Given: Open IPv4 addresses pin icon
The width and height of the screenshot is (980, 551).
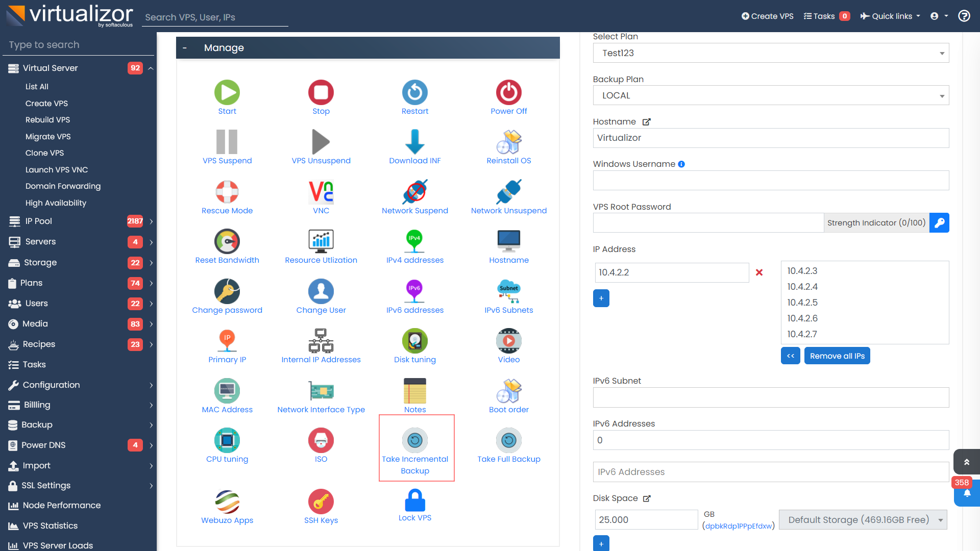Looking at the screenshot, I should point(415,241).
